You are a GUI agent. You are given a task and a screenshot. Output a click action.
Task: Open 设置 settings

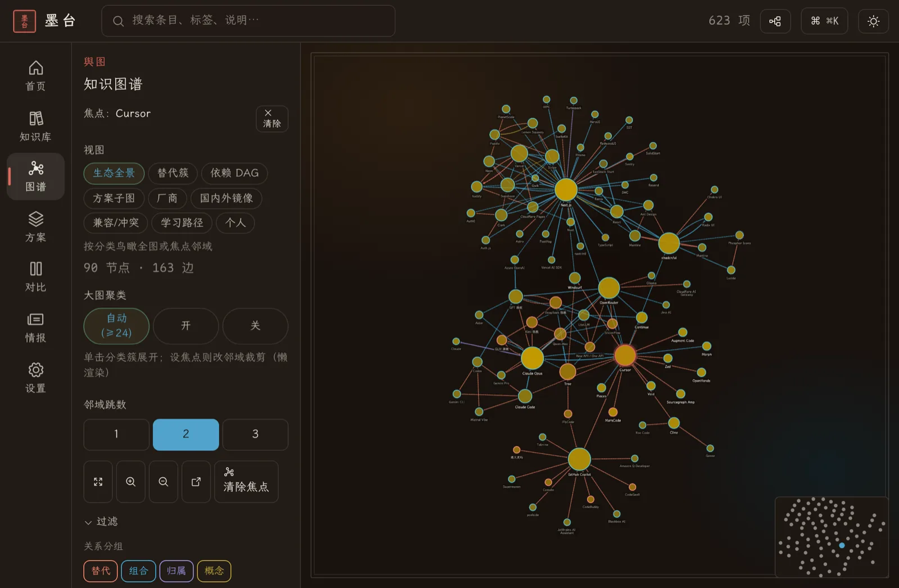click(x=35, y=378)
